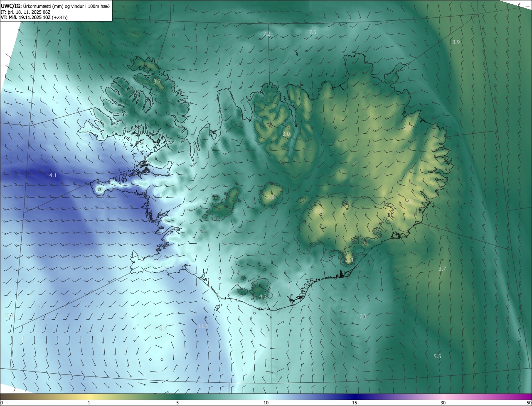The width and height of the screenshot is (532, 406).
Task: Click the 3.7 label over the southeastern sea
Action: pyautogui.click(x=442, y=269)
